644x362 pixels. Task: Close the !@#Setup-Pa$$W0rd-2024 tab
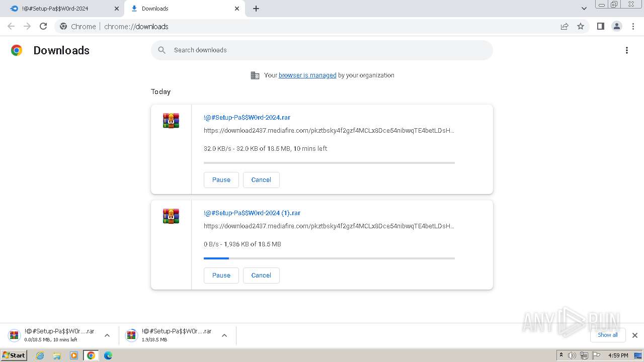[117, 9]
